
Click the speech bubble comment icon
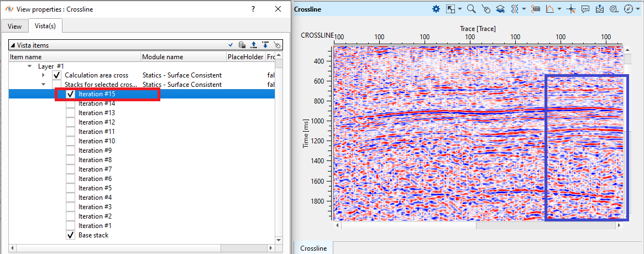coord(585,9)
